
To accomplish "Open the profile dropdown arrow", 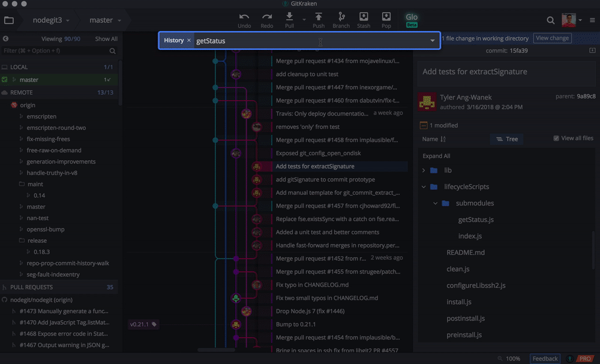I will [580, 20].
